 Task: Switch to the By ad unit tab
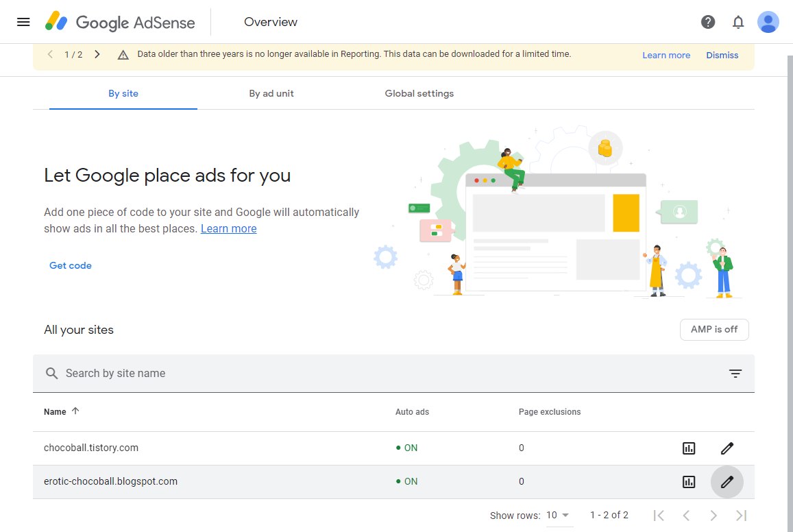(x=271, y=93)
